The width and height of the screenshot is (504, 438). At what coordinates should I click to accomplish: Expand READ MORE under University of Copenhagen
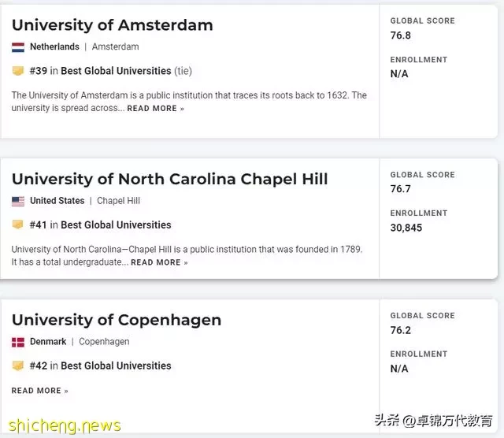[x=40, y=391]
